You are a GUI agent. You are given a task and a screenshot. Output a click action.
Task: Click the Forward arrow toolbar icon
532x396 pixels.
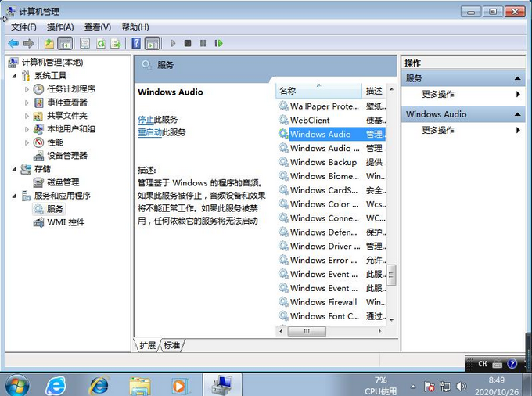pyautogui.click(x=28, y=43)
